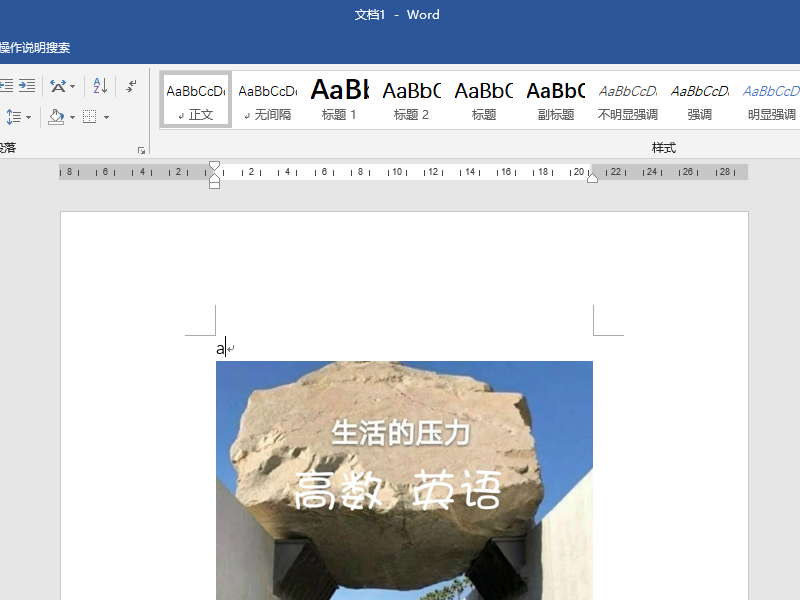
Task: Sort text with the A-Z button
Action: pos(101,86)
